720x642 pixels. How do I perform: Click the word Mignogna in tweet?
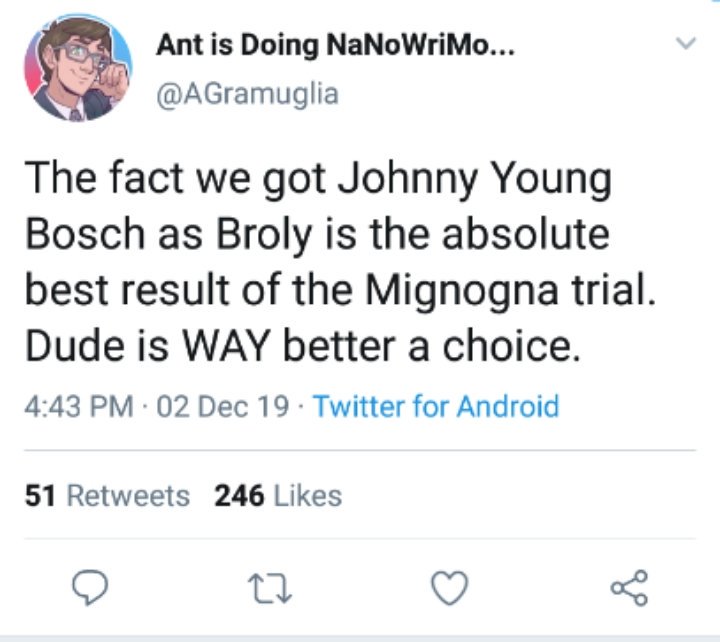(461, 292)
